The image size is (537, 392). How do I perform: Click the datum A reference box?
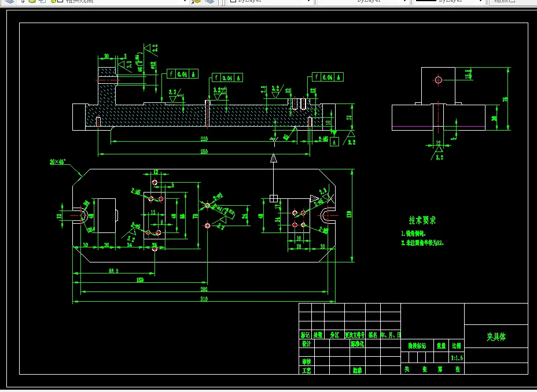334,141
